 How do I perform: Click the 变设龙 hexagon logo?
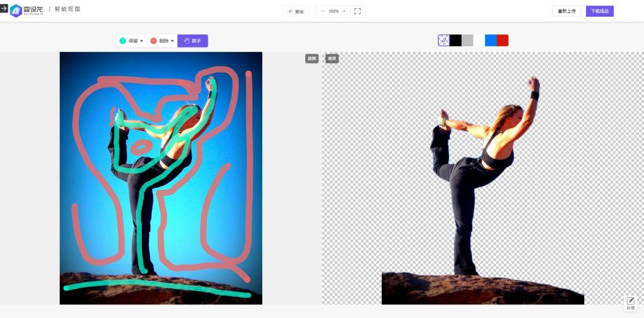coord(16,11)
